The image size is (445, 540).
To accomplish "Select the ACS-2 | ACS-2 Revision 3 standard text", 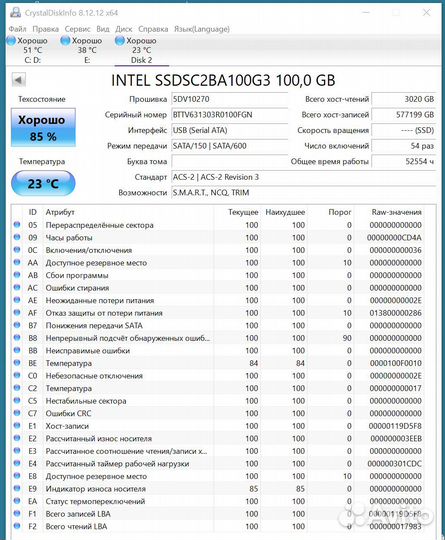I will 216,177.
